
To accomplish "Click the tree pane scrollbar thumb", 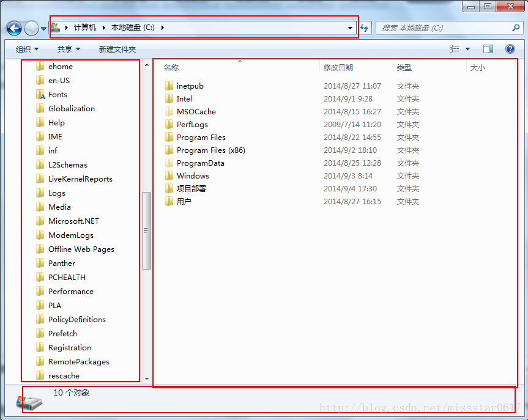I will [x=146, y=230].
